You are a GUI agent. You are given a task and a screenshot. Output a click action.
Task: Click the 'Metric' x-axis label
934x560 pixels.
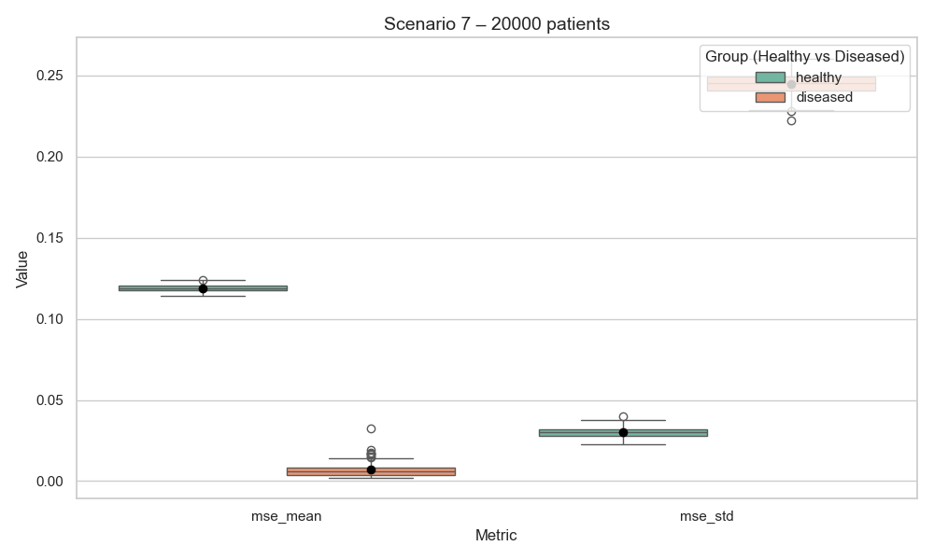click(x=496, y=536)
